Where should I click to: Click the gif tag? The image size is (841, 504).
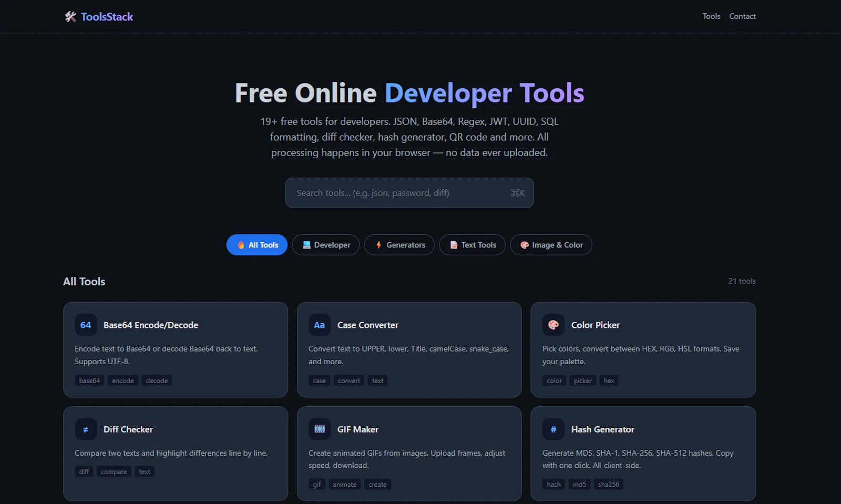317,485
